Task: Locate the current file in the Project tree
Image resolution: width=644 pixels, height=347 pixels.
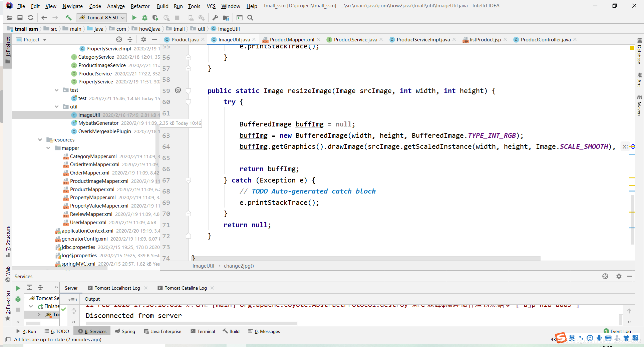Action: point(119,39)
